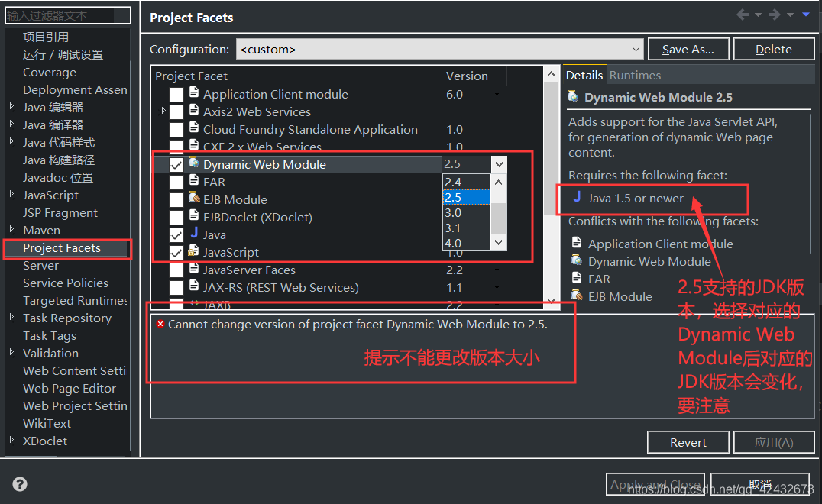Click the EJB Module facet icon in list
Image resolution: width=822 pixels, height=504 pixels.
[194, 198]
